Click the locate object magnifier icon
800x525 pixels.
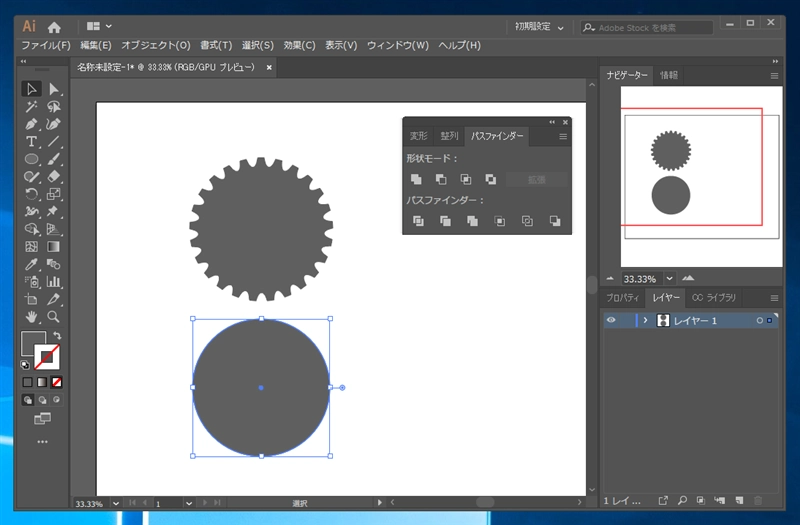[682, 501]
